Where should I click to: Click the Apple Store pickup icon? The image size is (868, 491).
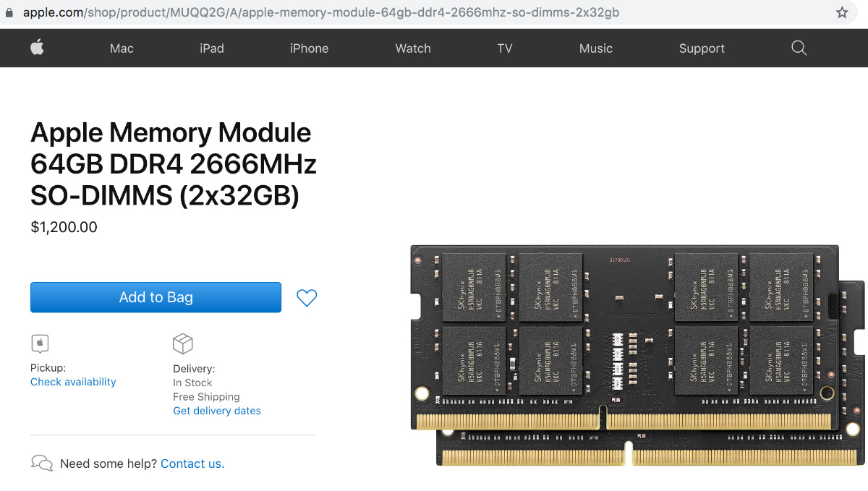pos(40,343)
